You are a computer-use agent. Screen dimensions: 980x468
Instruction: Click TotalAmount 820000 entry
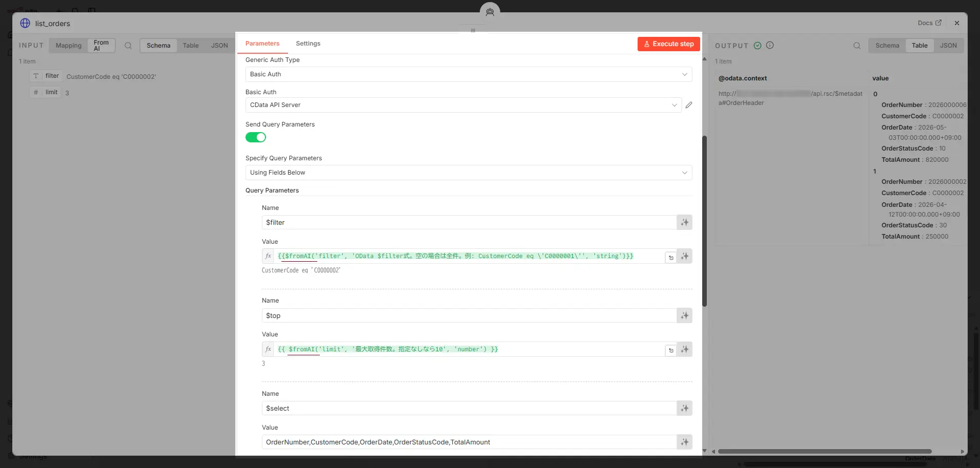point(915,160)
